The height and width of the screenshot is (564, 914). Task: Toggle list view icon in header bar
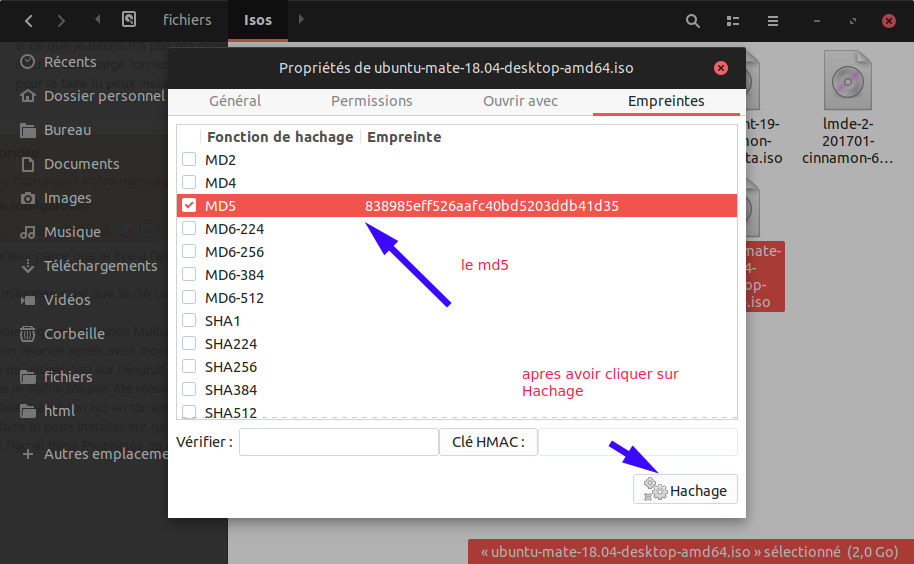coord(733,21)
